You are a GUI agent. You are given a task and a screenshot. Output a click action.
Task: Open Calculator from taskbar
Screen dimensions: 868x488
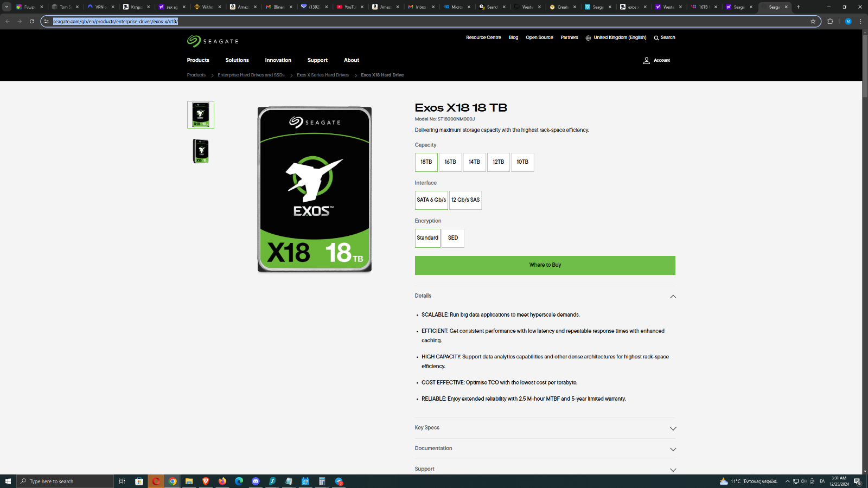tap(322, 481)
